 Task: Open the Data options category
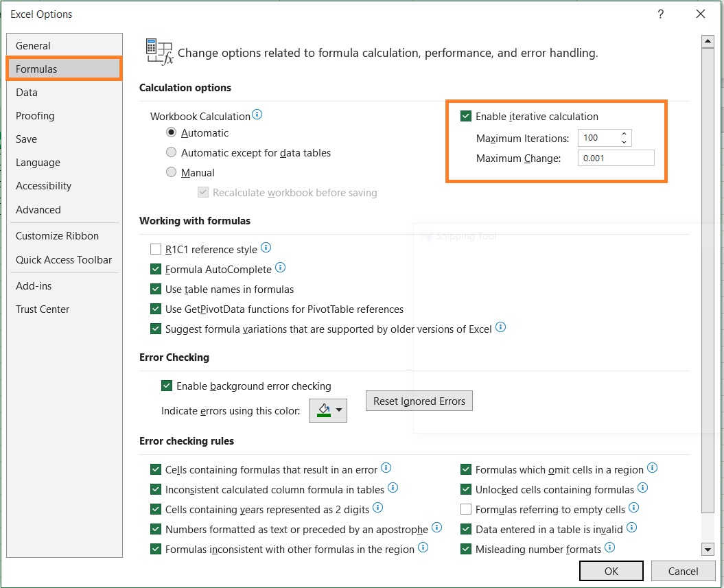65,93
